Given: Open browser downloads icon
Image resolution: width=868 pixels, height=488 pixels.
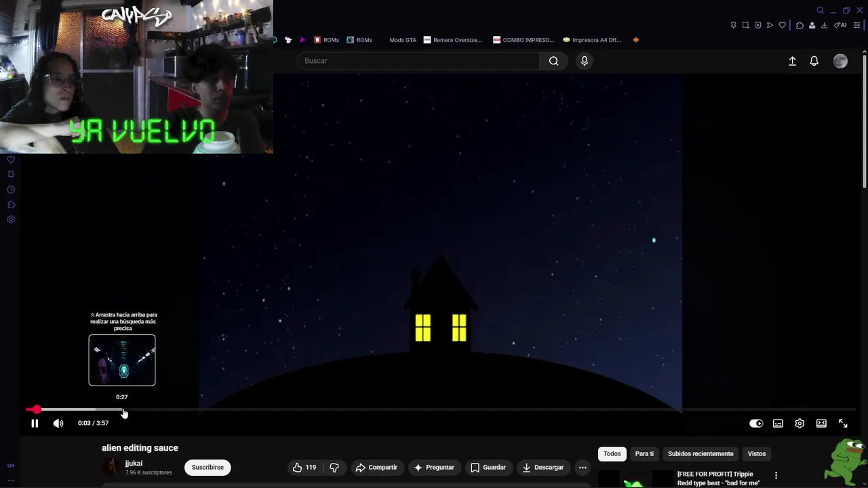Looking at the screenshot, I should [x=824, y=25].
